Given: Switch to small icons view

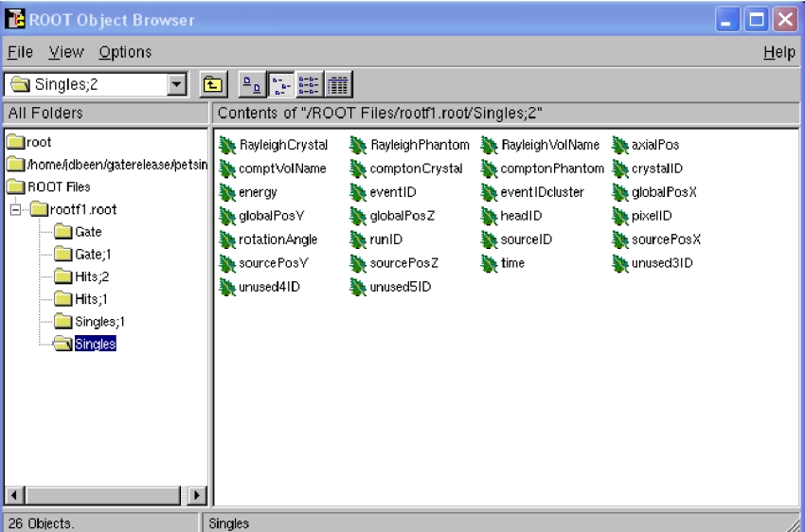Looking at the screenshot, I should (x=281, y=84).
